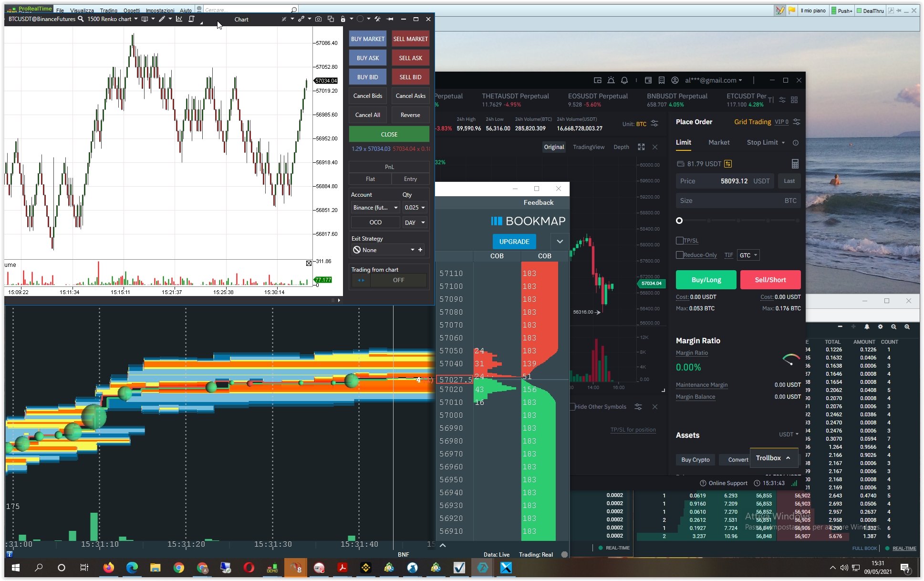924x581 pixels.
Task: Switch to the Depth chart tab
Action: point(621,147)
